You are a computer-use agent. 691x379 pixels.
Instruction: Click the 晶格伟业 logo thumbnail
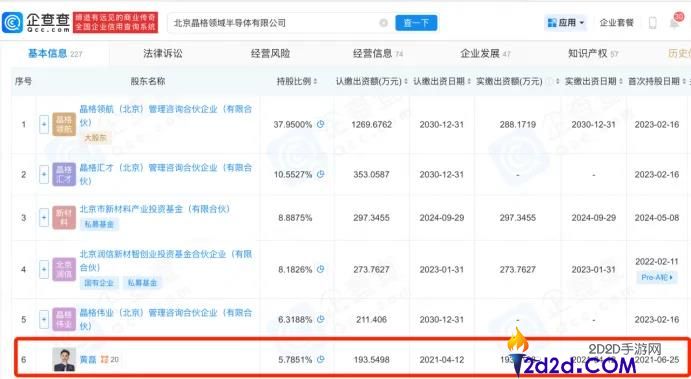[x=64, y=320]
